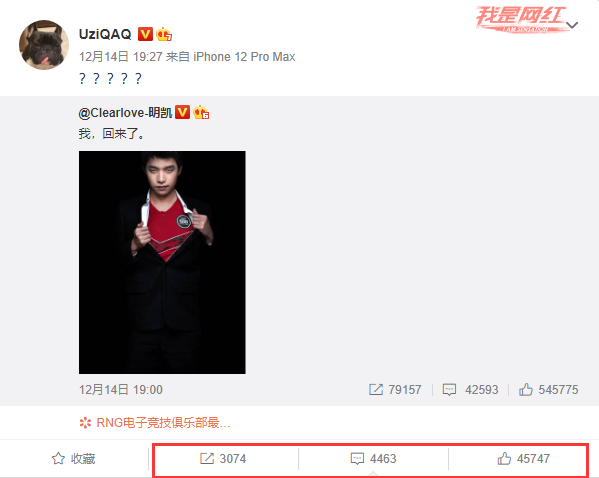
Task: Click the crown membership badge beside UziQAQ
Action: [x=164, y=34]
